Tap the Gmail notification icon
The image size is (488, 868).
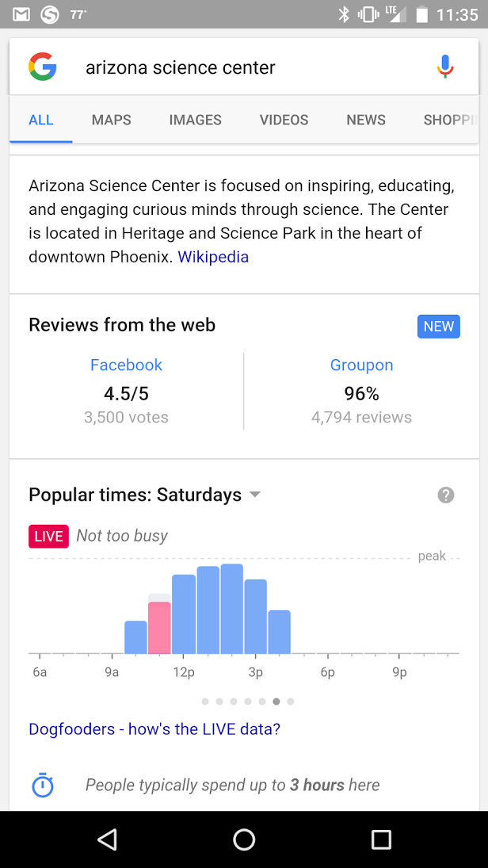(21, 14)
